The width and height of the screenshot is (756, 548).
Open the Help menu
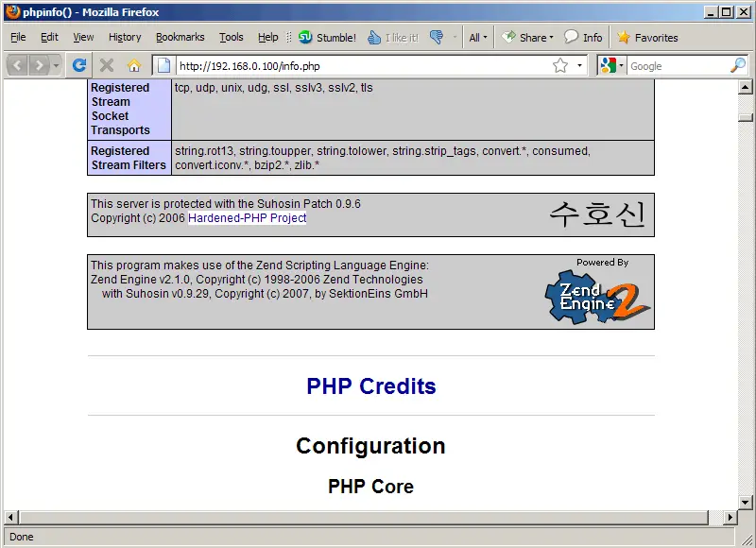(267, 37)
